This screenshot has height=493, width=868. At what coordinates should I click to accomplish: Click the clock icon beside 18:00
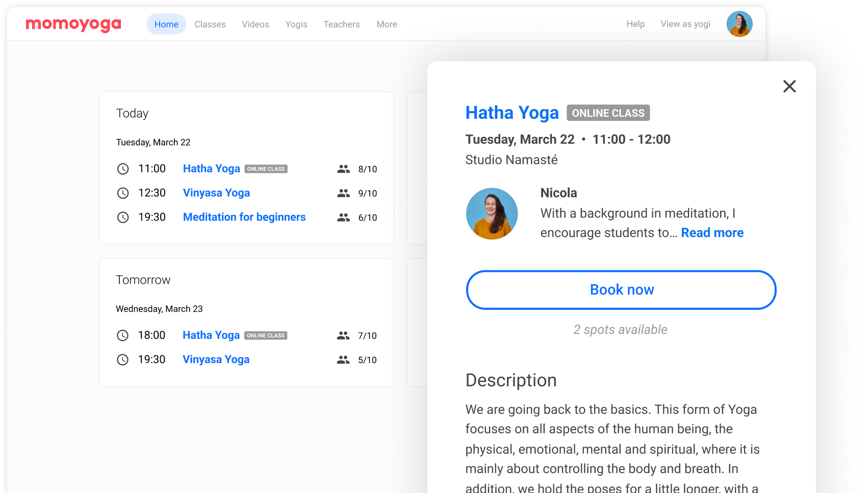coord(123,335)
